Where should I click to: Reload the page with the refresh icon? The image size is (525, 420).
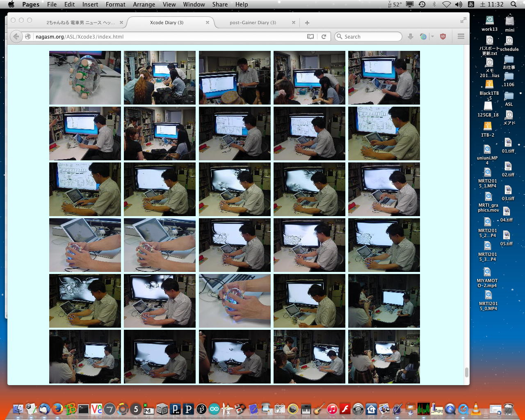pyautogui.click(x=324, y=37)
